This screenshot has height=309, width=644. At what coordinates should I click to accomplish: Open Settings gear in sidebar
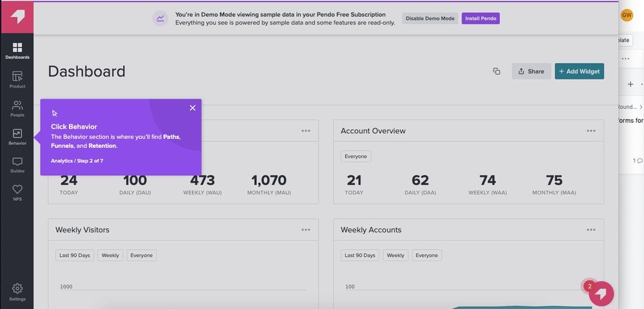coord(17,292)
